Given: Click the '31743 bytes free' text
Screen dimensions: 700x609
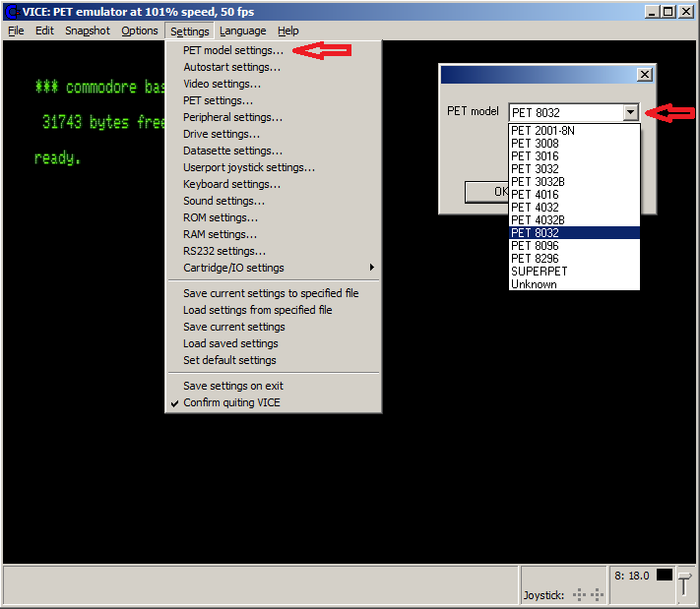Looking at the screenshot, I should (x=103, y=122).
